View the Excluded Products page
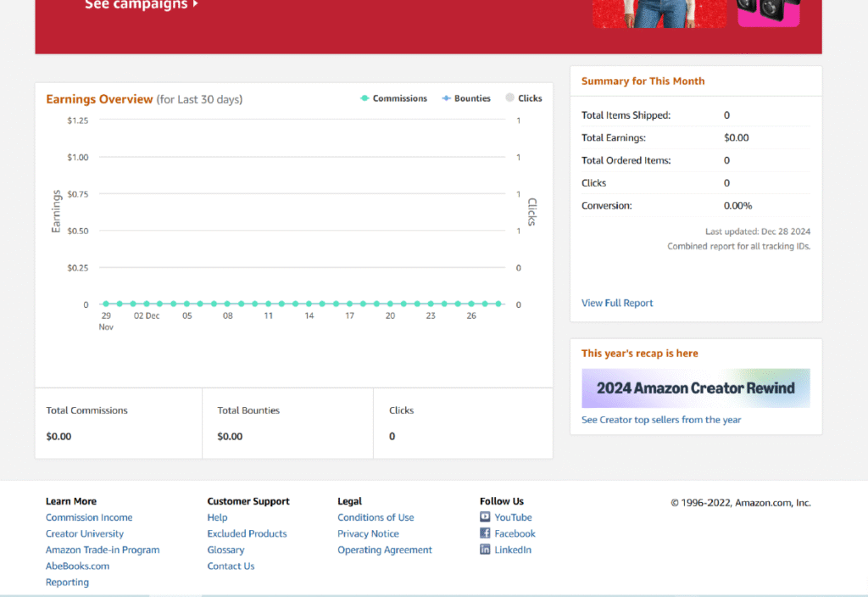This screenshot has height=597, width=868. pos(247,533)
